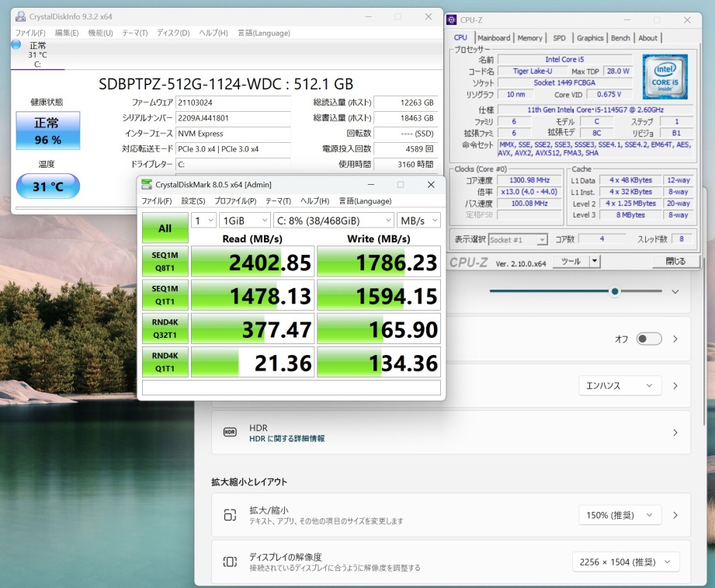Open the 150% (推奨) scale dropdown
Viewport: 715px width, 588px height.
click(x=620, y=515)
